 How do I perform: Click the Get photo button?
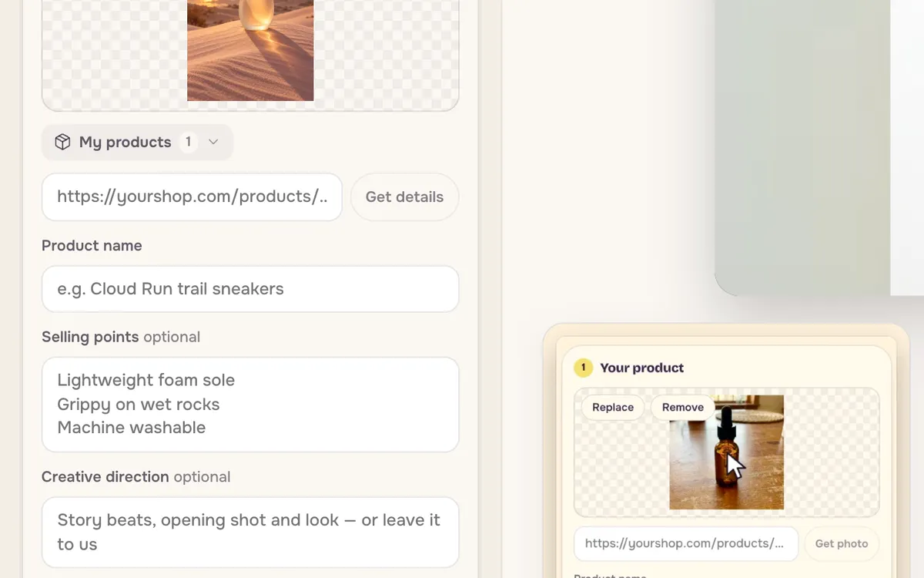pos(842,543)
